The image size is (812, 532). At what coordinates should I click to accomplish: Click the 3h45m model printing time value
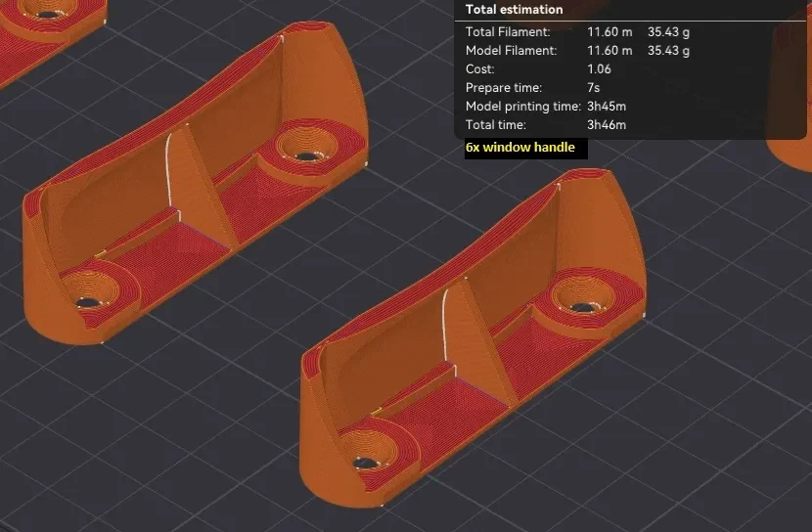pos(607,107)
